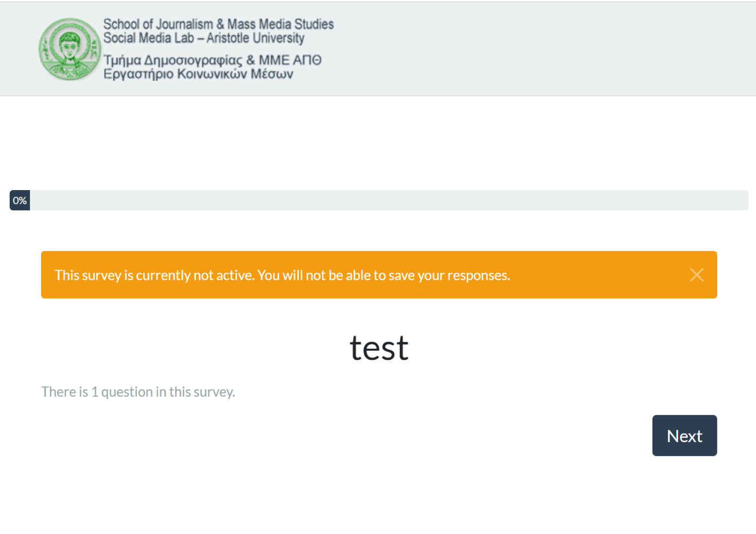This screenshot has height=534, width=756.
Task: Click the words "Mass Media Studies" in header
Action: (x=280, y=24)
